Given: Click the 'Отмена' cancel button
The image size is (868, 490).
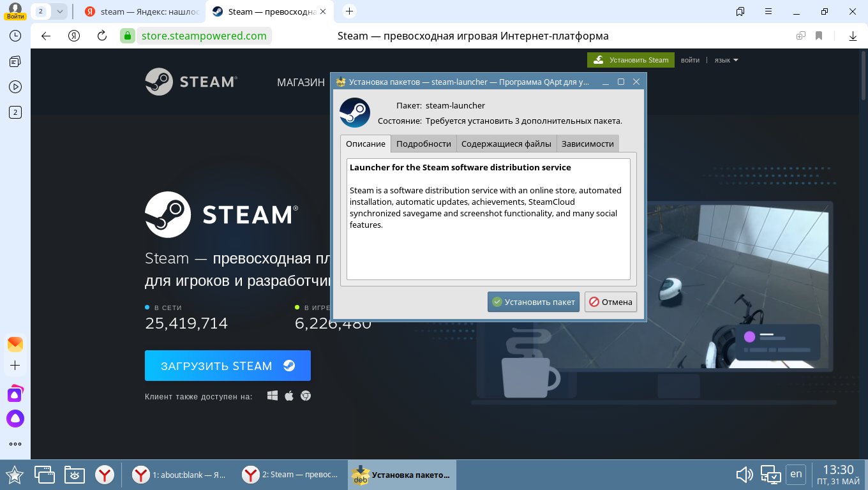Looking at the screenshot, I should tap(611, 302).
